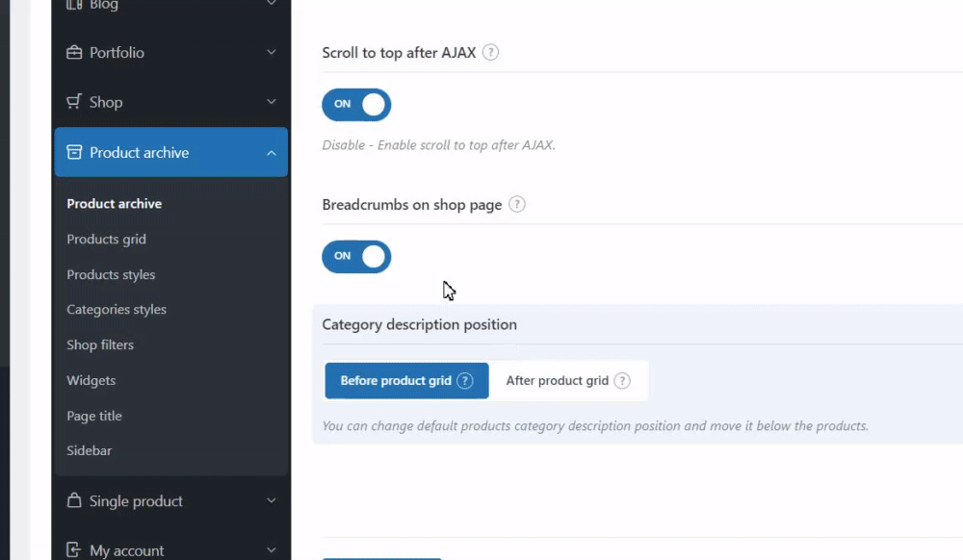Expand the Portfolio section chevron

pyautogui.click(x=272, y=53)
